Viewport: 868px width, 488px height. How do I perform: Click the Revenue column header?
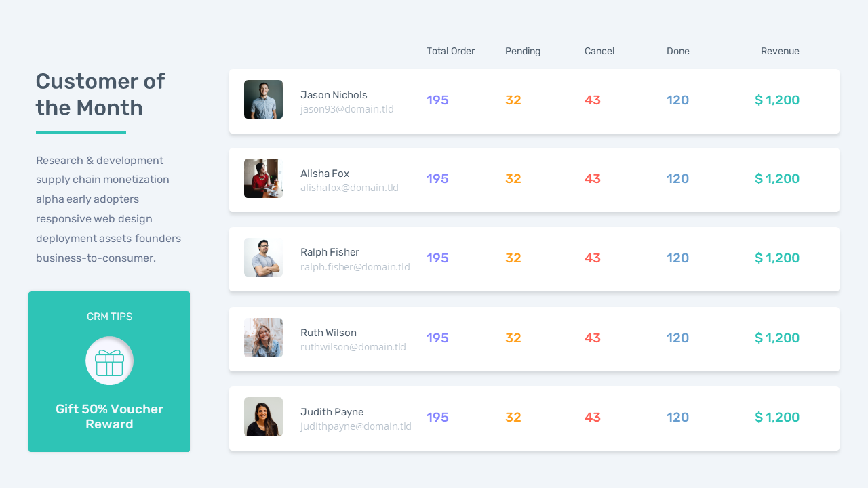click(x=780, y=51)
